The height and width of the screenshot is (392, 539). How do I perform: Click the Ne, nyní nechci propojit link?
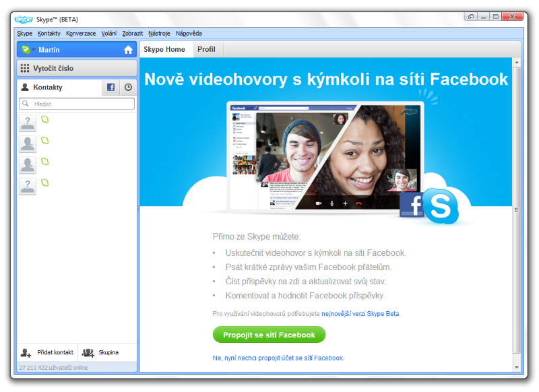[278, 358]
